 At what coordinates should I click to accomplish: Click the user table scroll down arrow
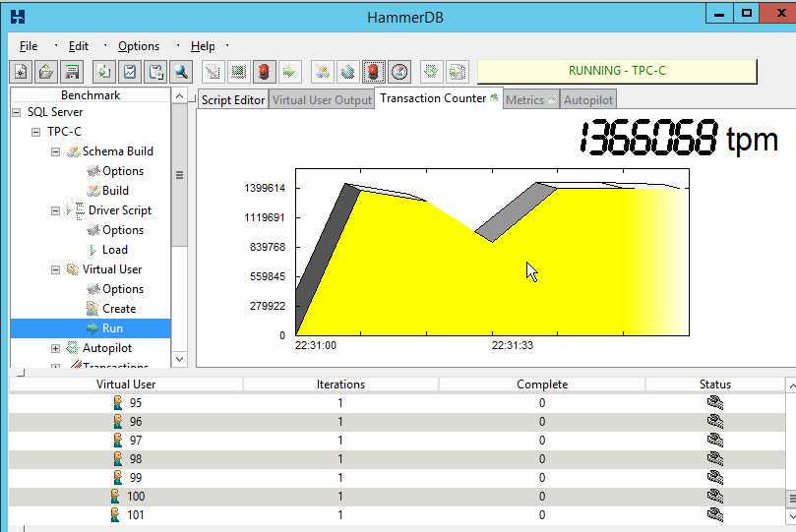791,516
